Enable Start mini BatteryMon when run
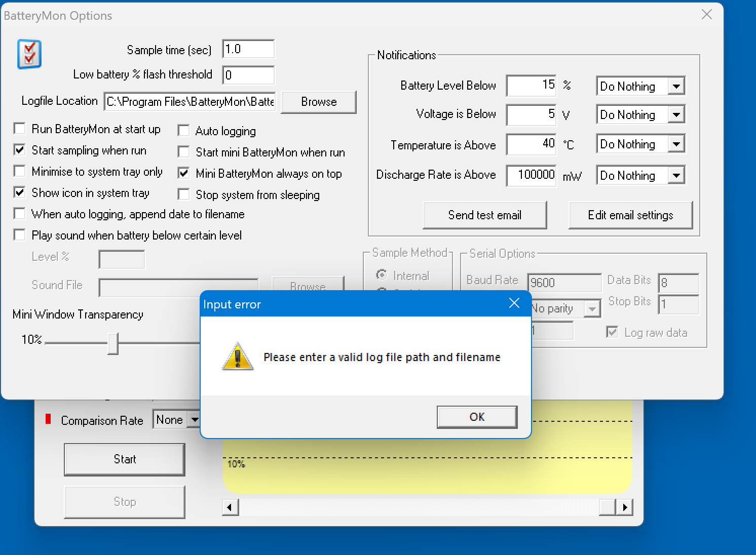This screenshot has width=756, height=555. click(184, 152)
